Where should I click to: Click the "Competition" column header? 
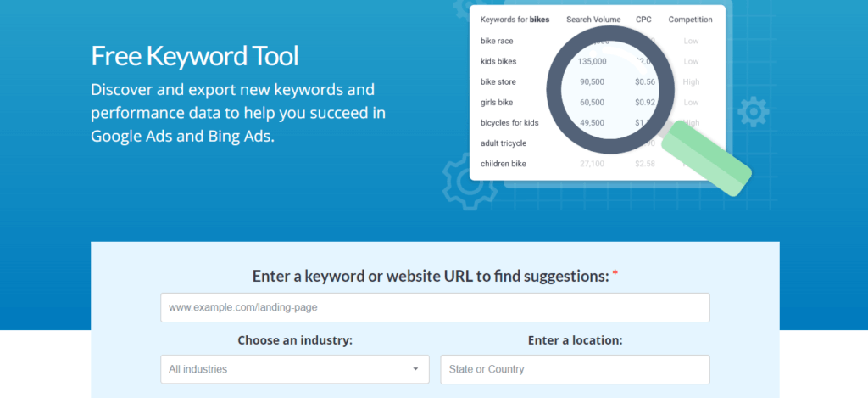pyautogui.click(x=690, y=20)
